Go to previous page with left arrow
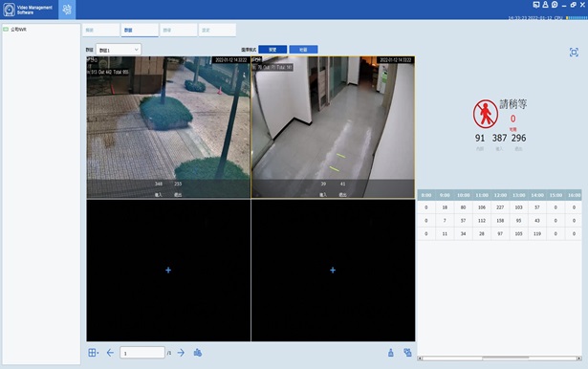 [x=110, y=353]
